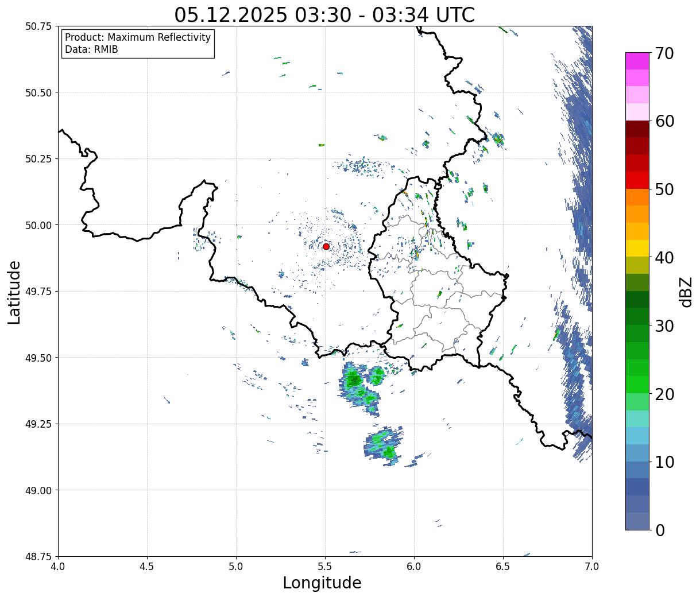Click the colorbar tick label 20
The width and height of the screenshot is (700, 597).
(665, 394)
